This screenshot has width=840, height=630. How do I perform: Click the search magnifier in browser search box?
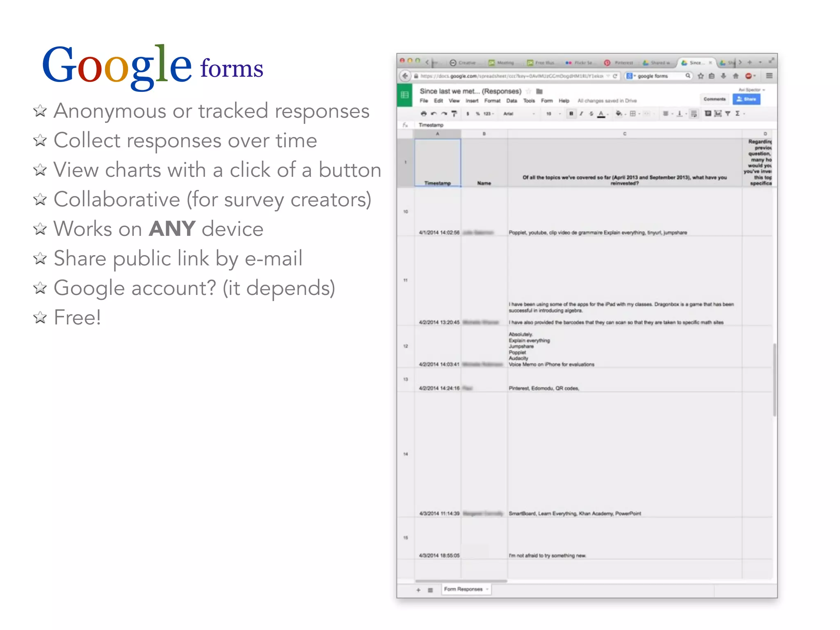(688, 76)
